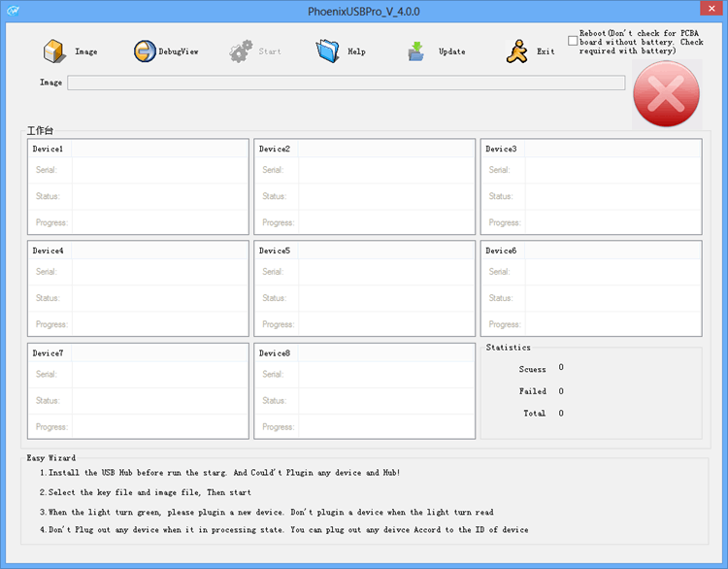Click the Exit running man icon
728x569 pixels.
click(517, 51)
